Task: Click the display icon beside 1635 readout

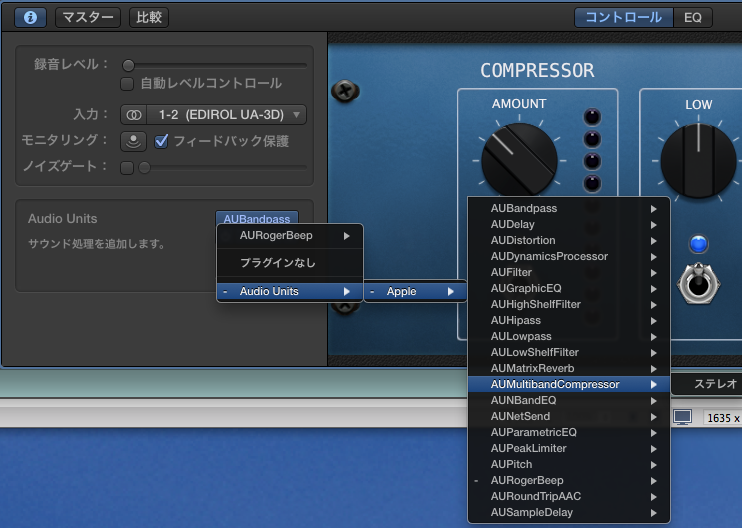Action: click(682, 417)
